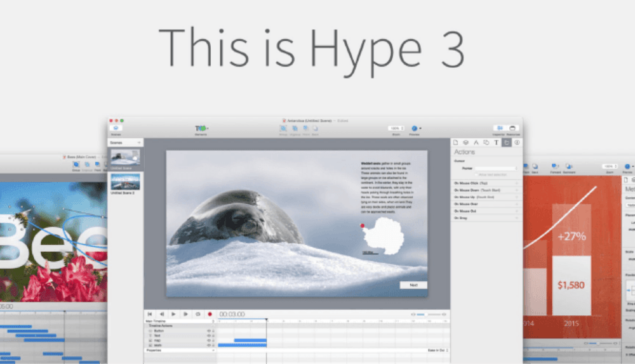Jump to the timeline start
The image size is (635, 364).
coord(149,314)
